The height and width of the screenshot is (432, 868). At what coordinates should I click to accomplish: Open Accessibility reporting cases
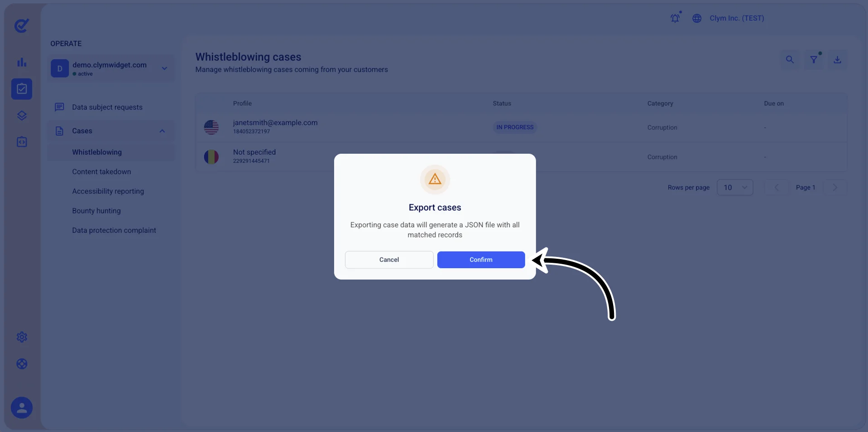(x=108, y=191)
